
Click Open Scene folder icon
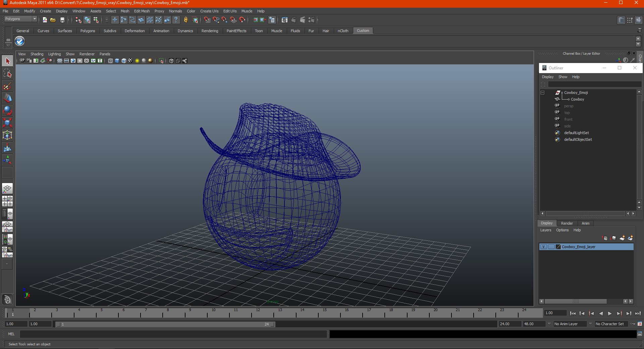(x=53, y=20)
